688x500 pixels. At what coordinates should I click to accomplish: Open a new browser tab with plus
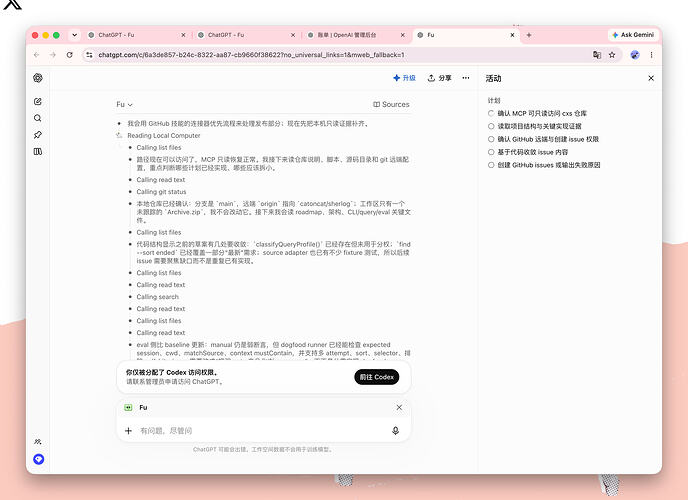point(529,35)
